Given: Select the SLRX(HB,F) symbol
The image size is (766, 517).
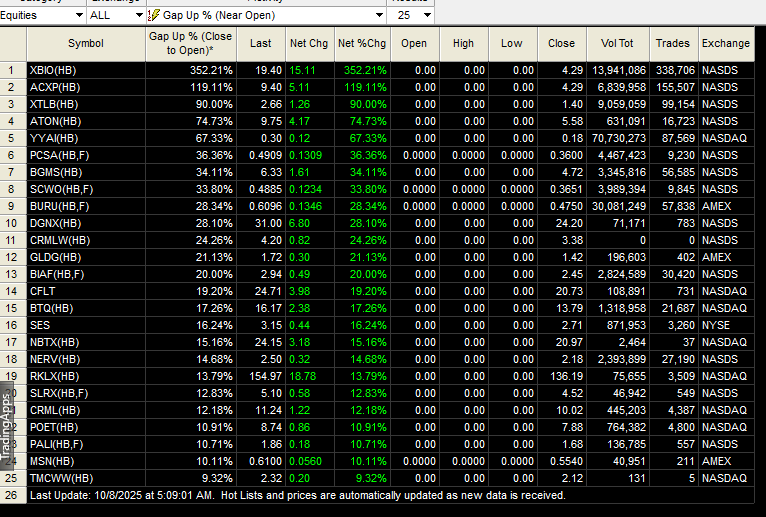Looking at the screenshot, I should (59, 393).
